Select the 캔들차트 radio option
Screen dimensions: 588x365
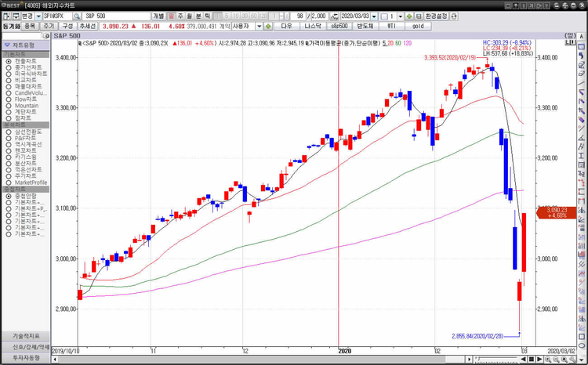pos(9,61)
